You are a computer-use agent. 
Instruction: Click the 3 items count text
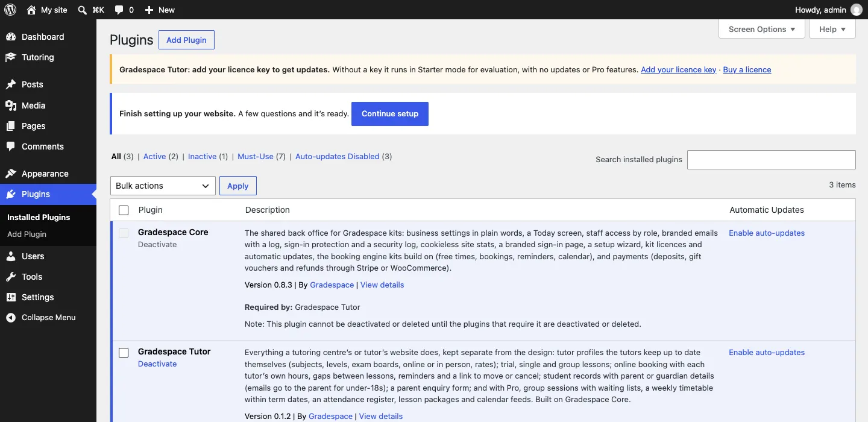(x=842, y=184)
